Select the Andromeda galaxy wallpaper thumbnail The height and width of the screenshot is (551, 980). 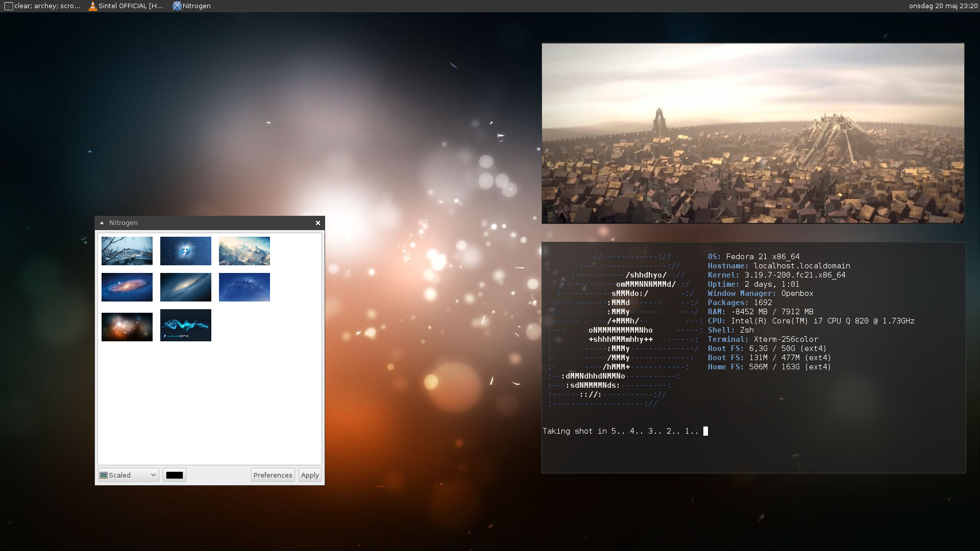point(127,287)
